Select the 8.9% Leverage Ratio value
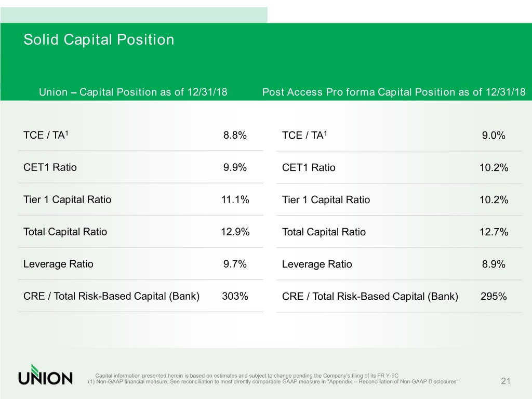The height and width of the screenshot is (399, 532). point(494,264)
